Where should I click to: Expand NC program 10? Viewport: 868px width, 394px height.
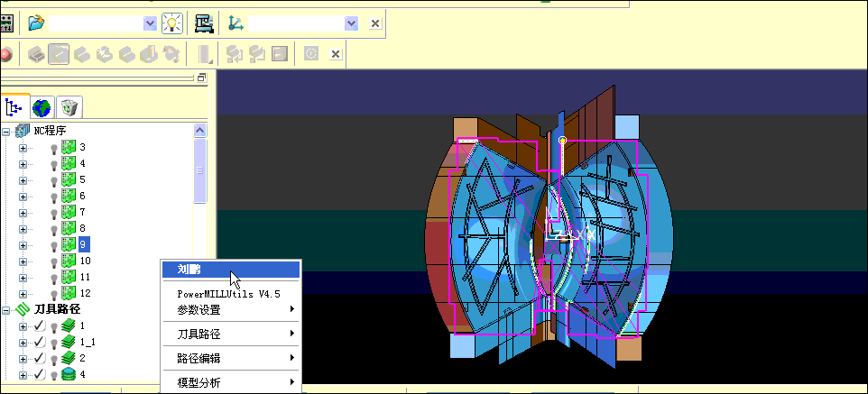click(23, 261)
